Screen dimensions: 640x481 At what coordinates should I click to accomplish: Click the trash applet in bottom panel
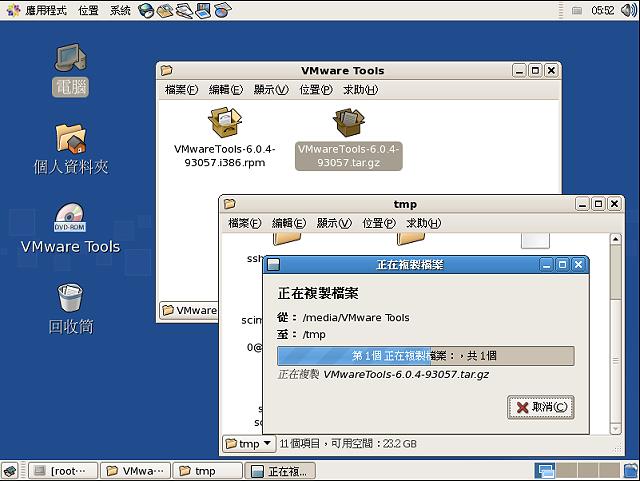pyautogui.click(x=631, y=471)
